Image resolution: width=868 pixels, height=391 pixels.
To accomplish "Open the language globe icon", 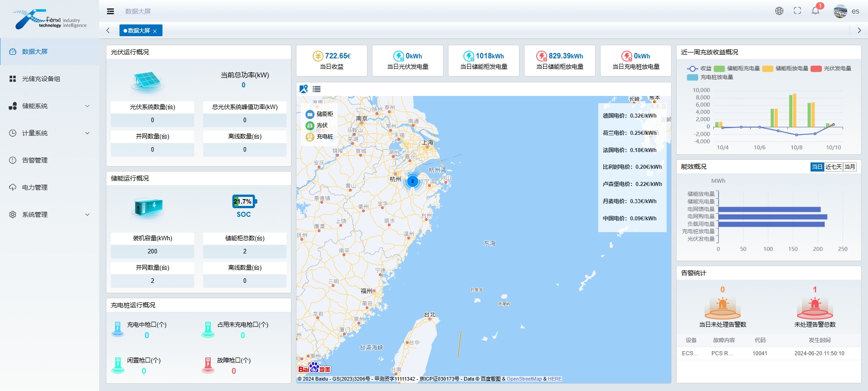I will coord(779,11).
